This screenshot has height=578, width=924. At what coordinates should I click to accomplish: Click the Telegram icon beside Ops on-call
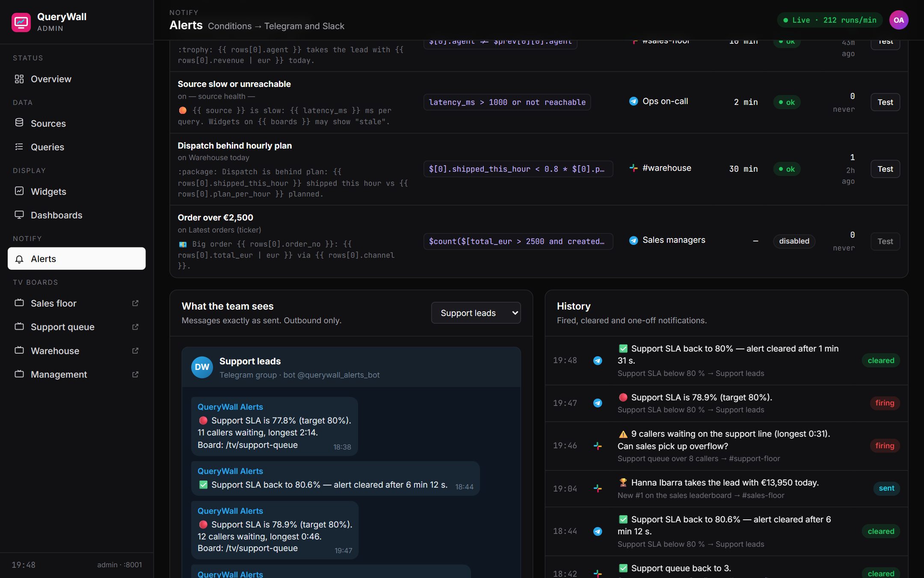tap(634, 101)
